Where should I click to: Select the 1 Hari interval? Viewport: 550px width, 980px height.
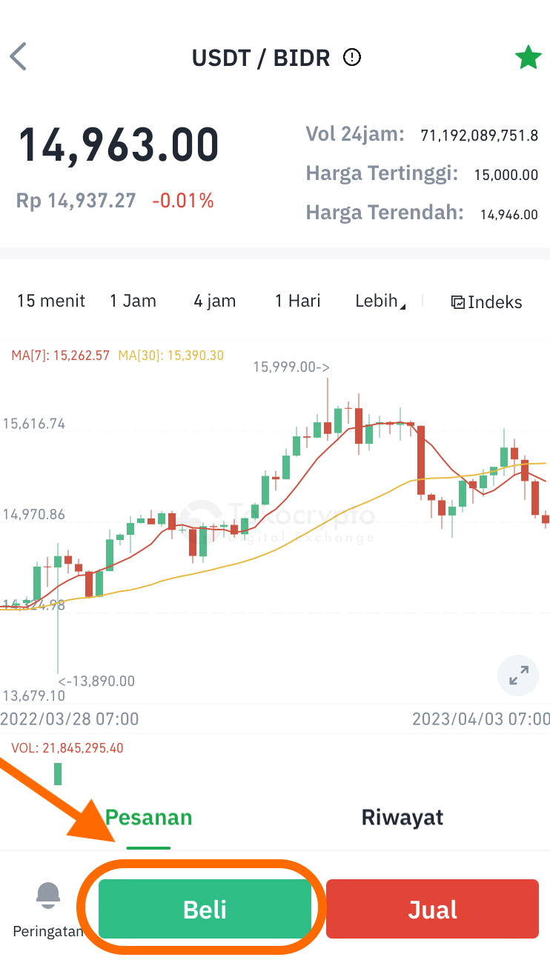297,301
